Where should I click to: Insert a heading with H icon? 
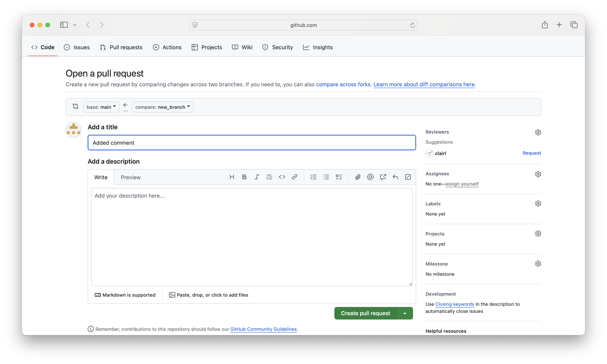pos(232,177)
